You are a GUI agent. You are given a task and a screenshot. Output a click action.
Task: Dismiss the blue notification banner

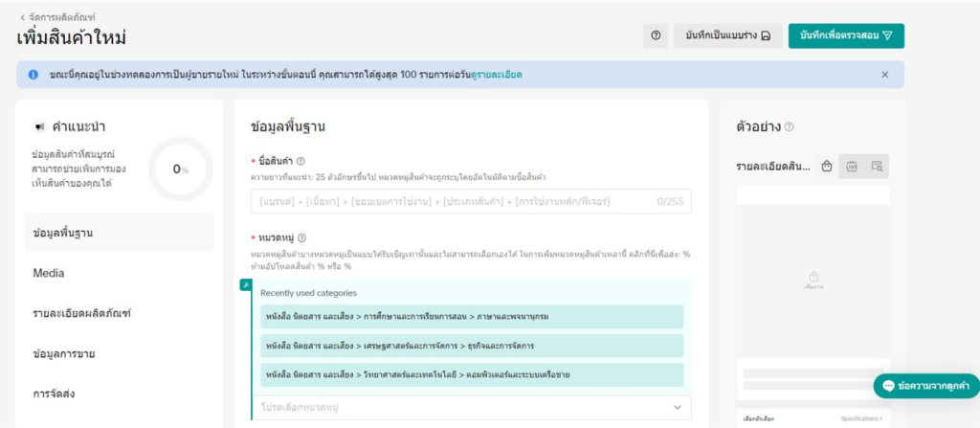(885, 75)
